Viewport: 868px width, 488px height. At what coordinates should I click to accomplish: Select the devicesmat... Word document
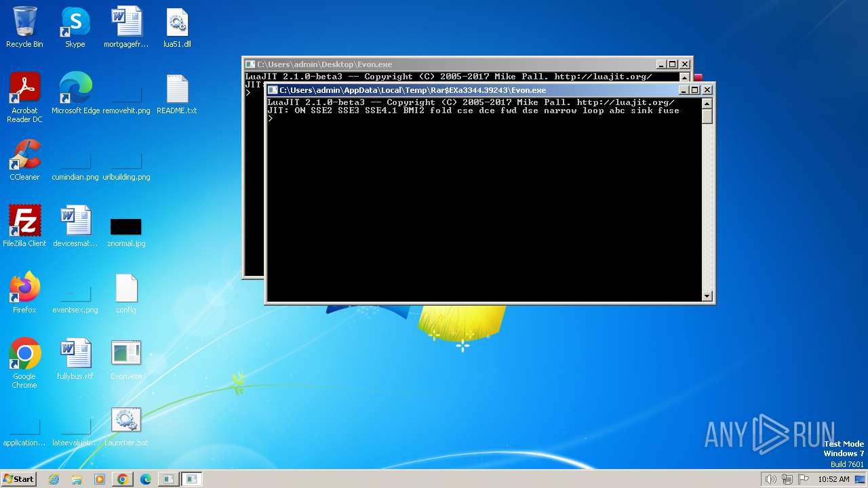pyautogui.click(x=75, y=226)
